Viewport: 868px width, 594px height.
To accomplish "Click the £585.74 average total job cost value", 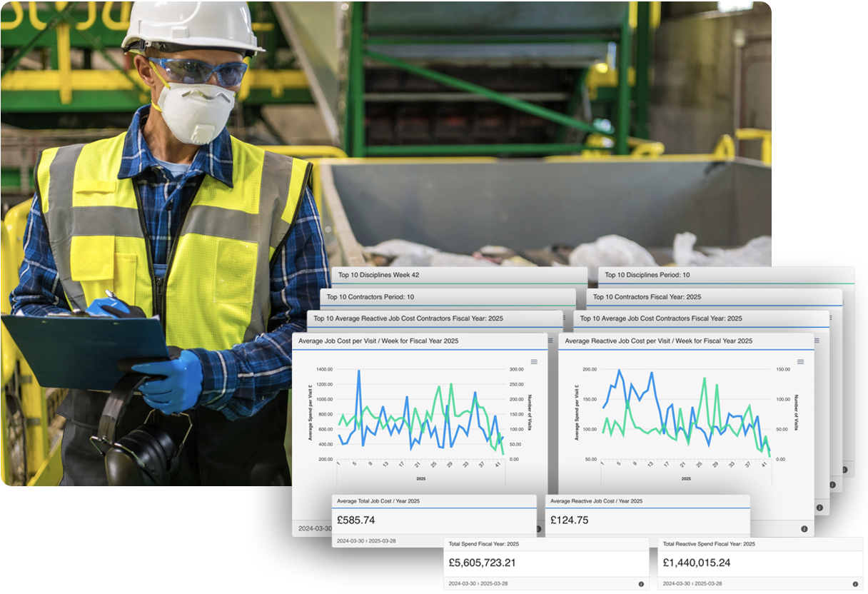I will pyautogui.click(x=355, y=520).
